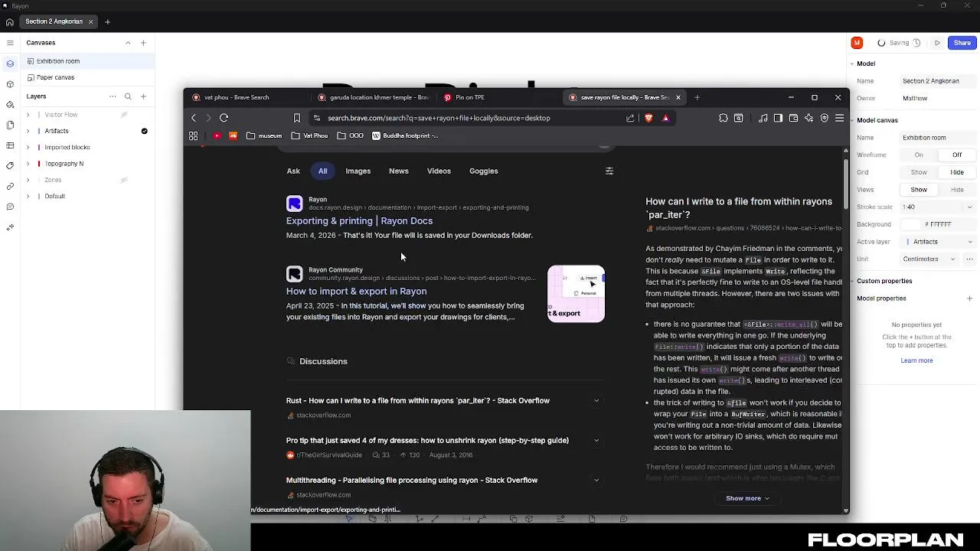Screen dimensions: 980x551
Task: Click Brave Leo AI sparkle icon in toolbar
Action: 808,118
